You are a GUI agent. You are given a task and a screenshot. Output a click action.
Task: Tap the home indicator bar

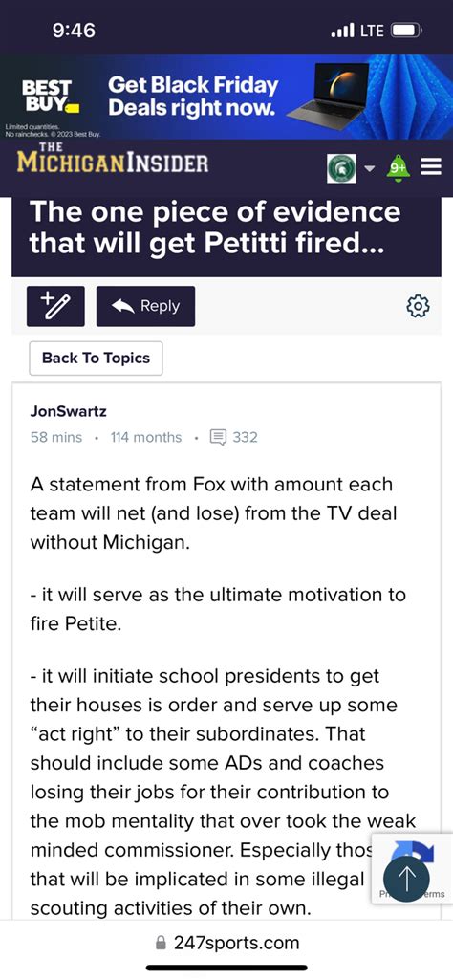pos(226,968)
